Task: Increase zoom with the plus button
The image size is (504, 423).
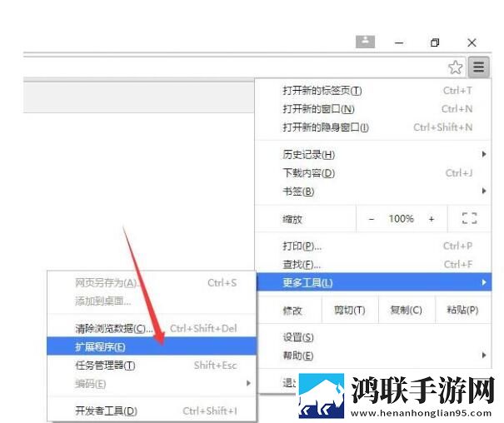Action: (x=432, y=219)
